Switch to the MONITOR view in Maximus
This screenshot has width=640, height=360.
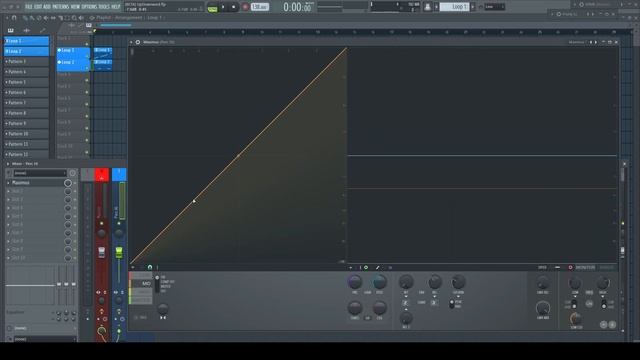pyautogui.click(x=585, y=268)
